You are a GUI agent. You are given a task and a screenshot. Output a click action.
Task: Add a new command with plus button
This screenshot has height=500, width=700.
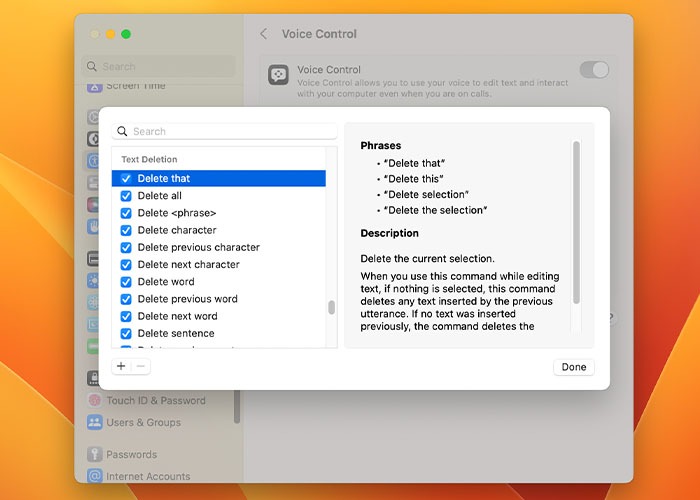pyautogui.click(x=121, y=367)
